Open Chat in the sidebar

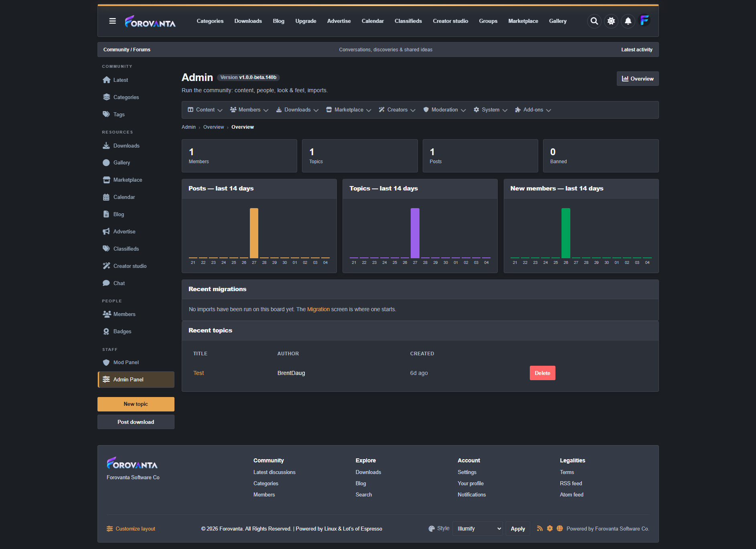point(136,283)
